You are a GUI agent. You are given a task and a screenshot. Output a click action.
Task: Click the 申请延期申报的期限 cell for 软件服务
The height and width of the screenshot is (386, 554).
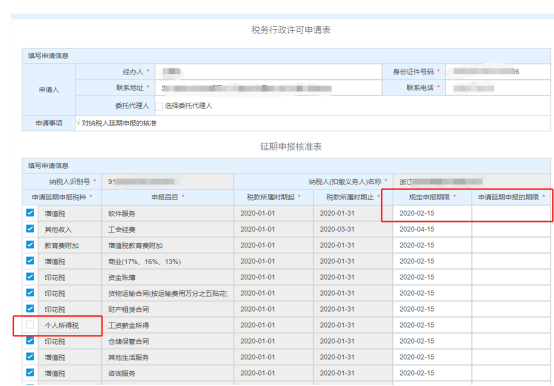[x=511, y=213]
